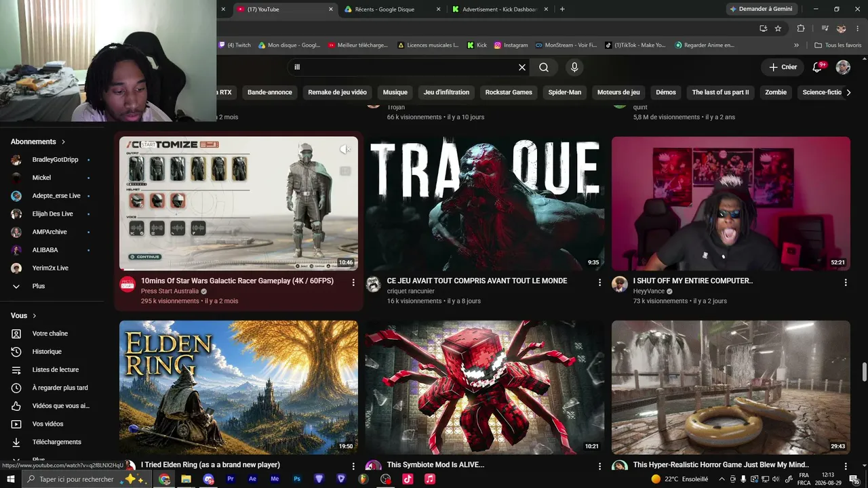The width and height of the screenshot is (868, 488).
Task: Open the Windows Start menu
Action: (10, 479)
